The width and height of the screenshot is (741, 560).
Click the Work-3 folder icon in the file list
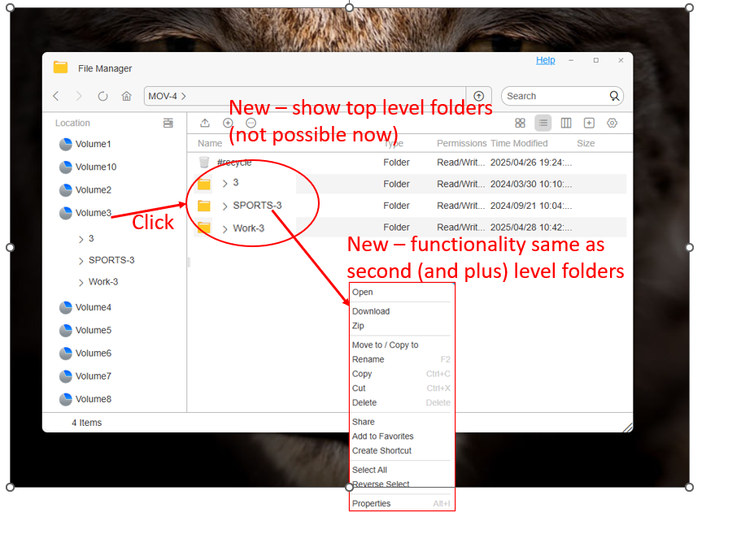click(x=204, y=228)
